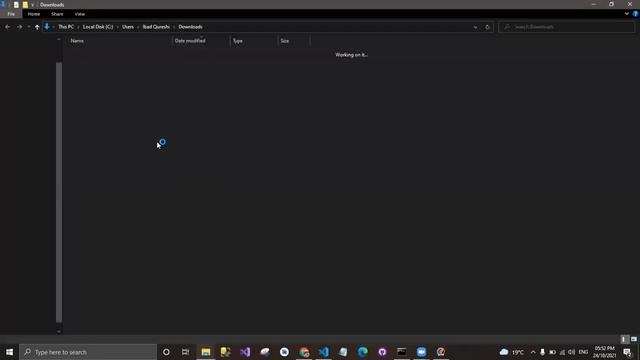Open GitHub Desktop from taskbar
The height and width of the screenshot is (360, 640).
382,352
